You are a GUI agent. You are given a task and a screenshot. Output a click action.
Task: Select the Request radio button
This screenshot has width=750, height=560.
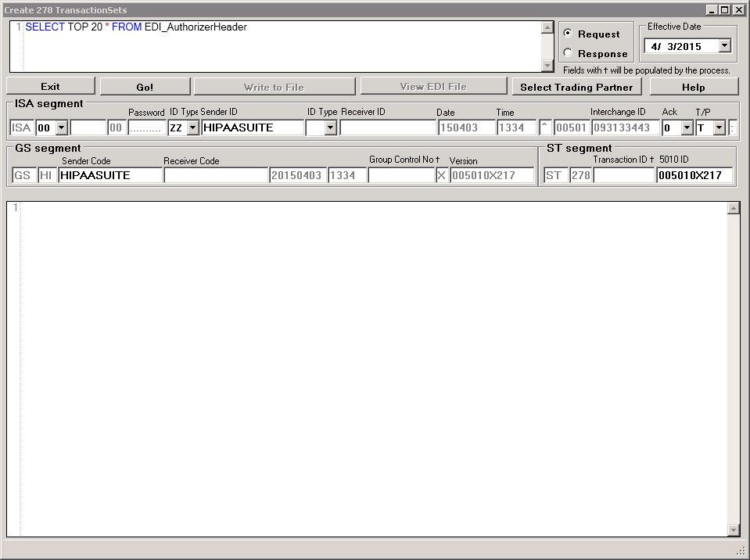(569, 34)
